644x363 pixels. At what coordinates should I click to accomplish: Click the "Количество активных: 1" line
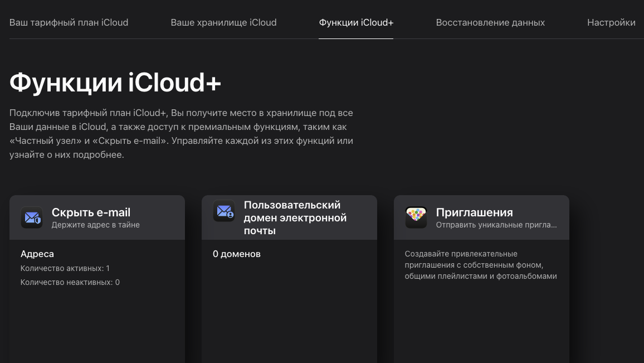[65, 268]
